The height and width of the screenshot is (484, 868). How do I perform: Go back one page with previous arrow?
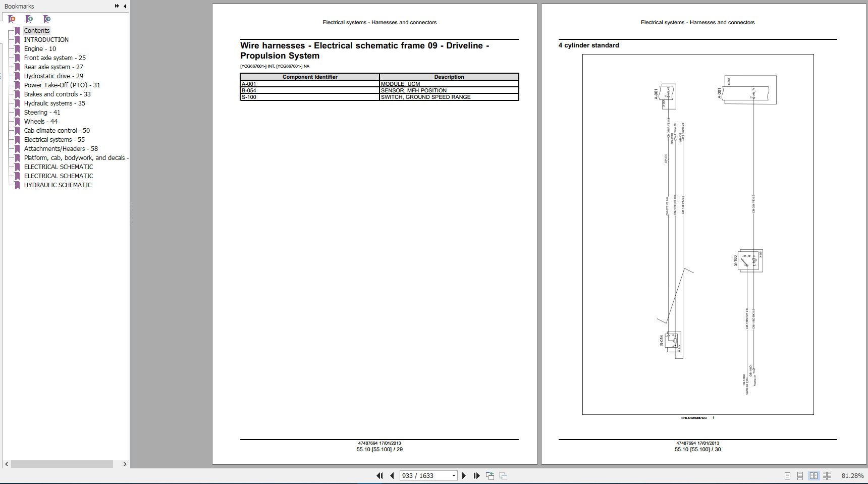tap(392, 475)
